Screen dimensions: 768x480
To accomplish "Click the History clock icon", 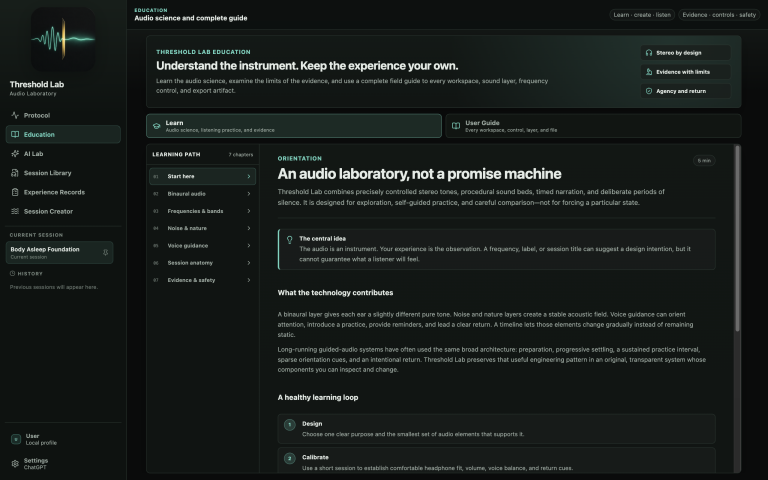I will [x=12, y=273].
